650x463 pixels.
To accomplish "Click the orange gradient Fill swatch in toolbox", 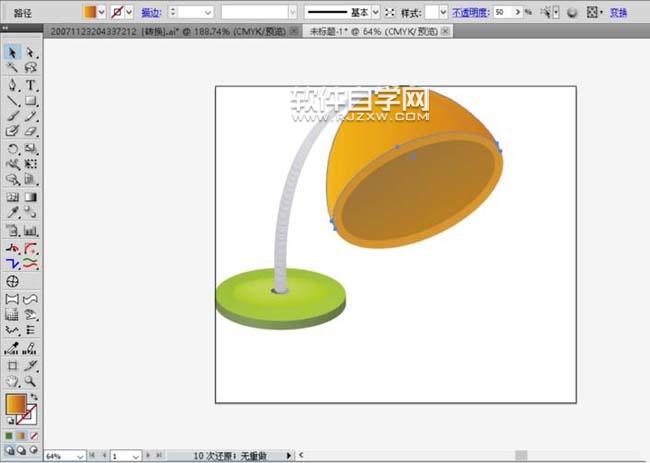I will coord(16,404).
